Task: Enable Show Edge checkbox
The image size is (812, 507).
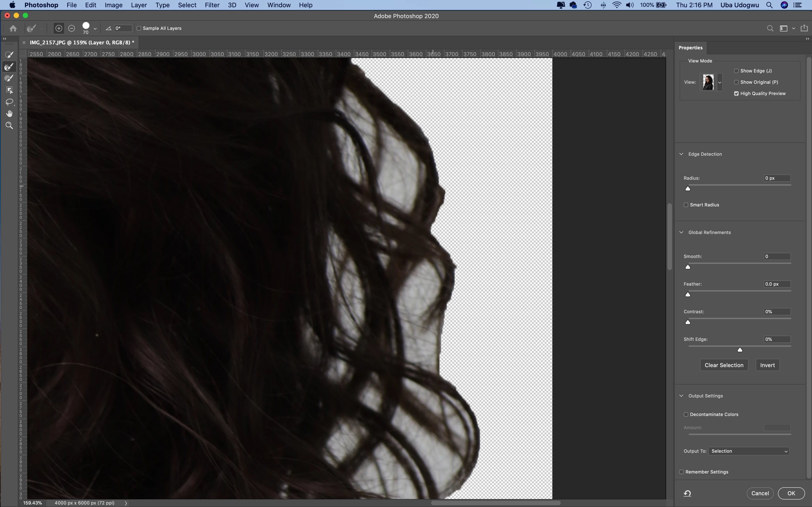Action: 736,71
